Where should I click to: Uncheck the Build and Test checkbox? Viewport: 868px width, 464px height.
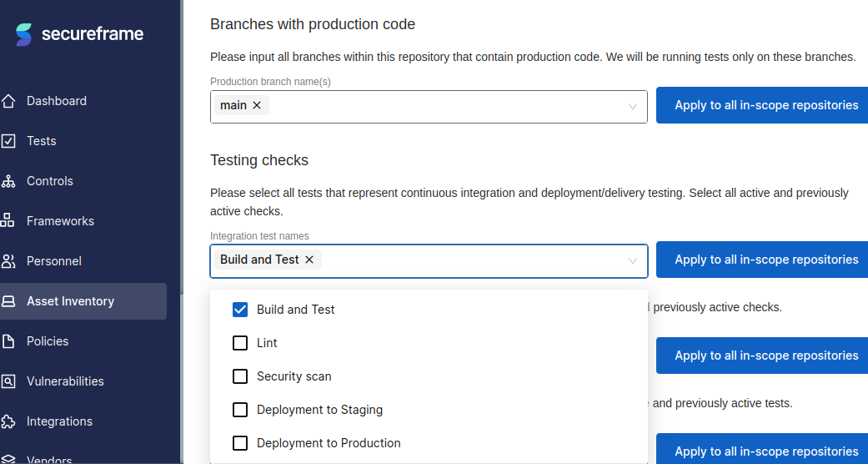click(239, 310)
